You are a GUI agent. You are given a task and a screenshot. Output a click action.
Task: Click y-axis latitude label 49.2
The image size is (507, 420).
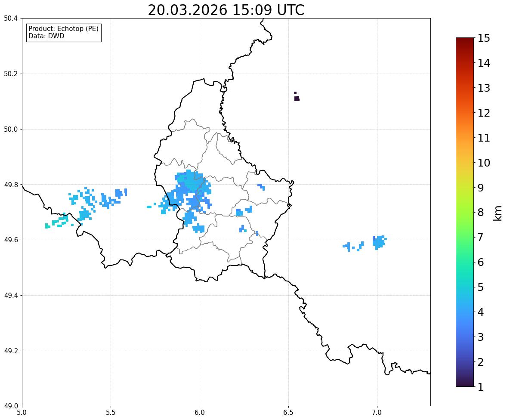(x=11, y=351)
